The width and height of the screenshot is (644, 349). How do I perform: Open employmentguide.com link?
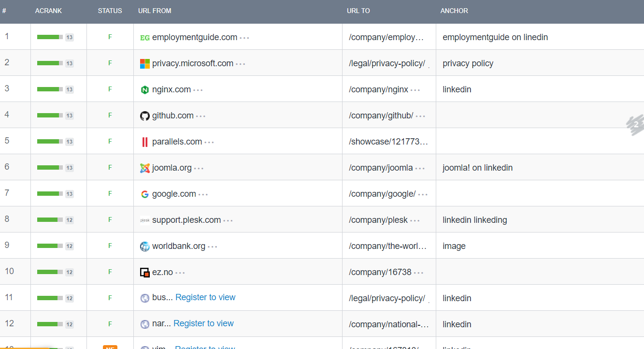pos(195,37)
